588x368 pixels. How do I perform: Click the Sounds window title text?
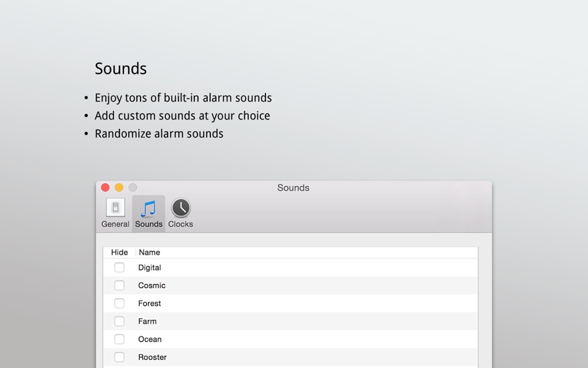(x=293, y=188)
